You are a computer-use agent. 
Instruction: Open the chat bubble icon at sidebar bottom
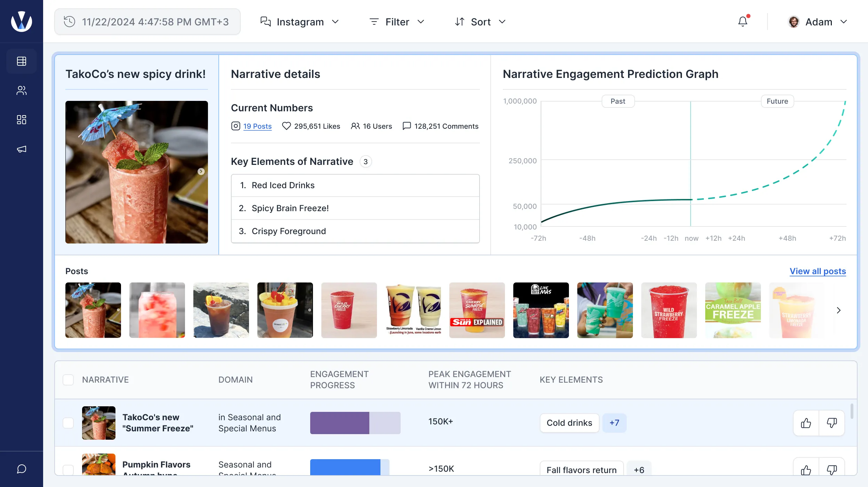tap(22, 469)
